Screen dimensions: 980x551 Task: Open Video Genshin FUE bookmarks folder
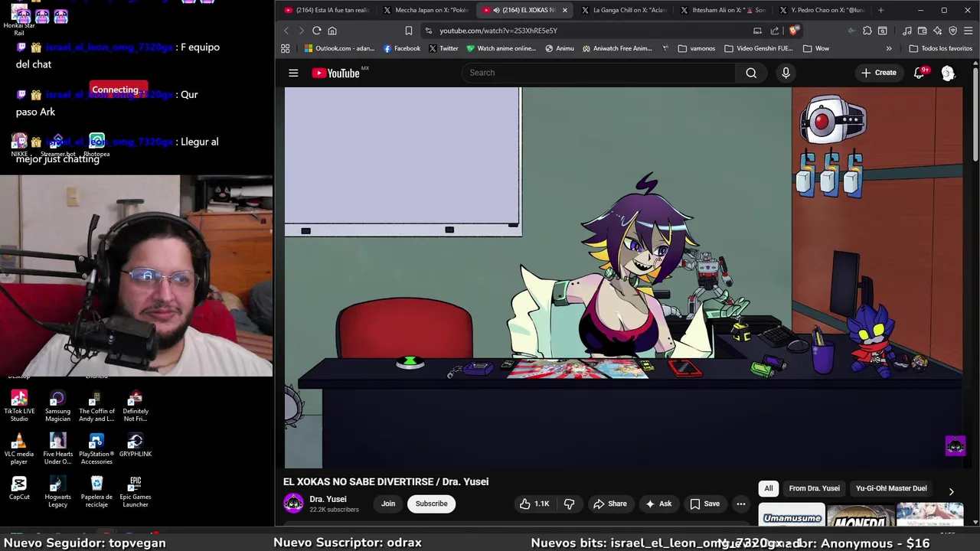coord(759,48)
